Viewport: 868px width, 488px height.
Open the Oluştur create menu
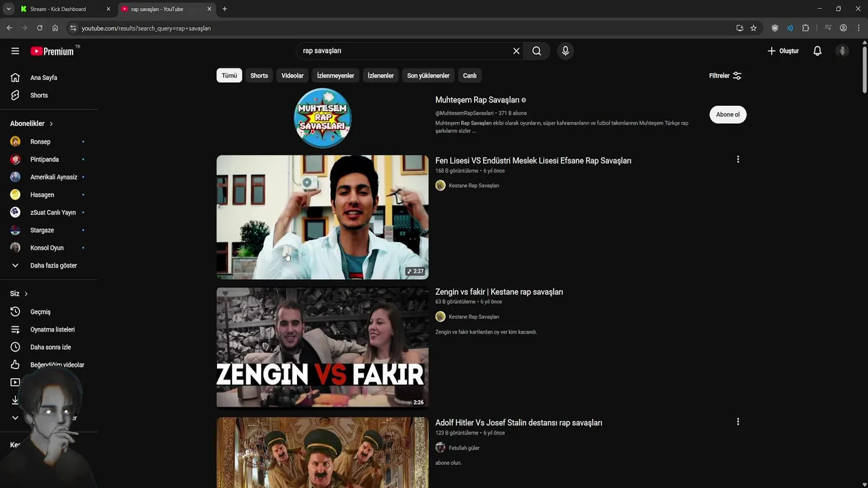[783, 51]
